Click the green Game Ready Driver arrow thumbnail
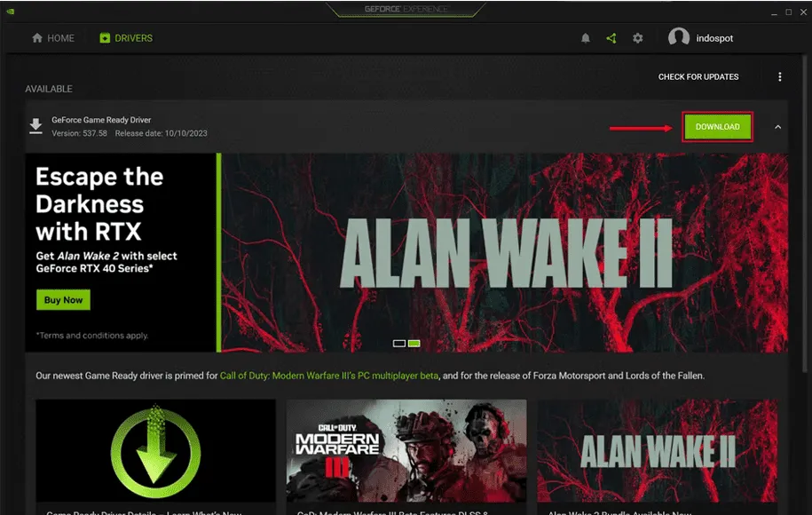The width and height of the screenshot is (812, 515). click(x=155, y=451)
